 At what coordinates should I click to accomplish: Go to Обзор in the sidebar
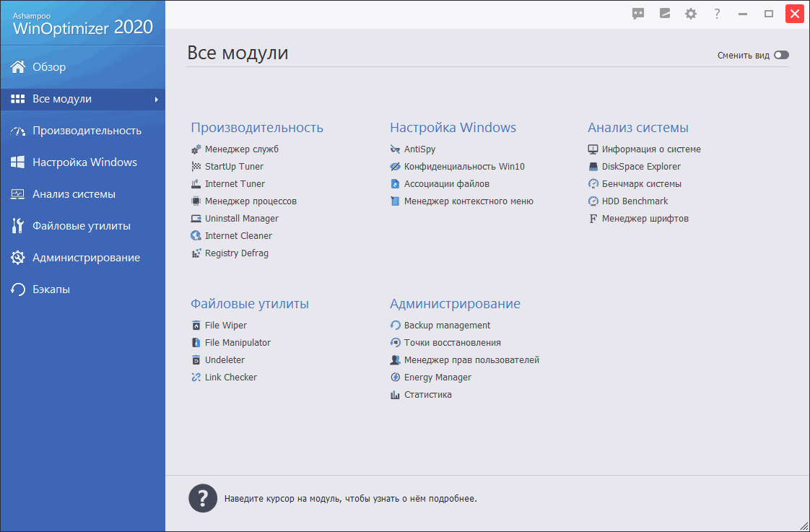click(82, 67)
